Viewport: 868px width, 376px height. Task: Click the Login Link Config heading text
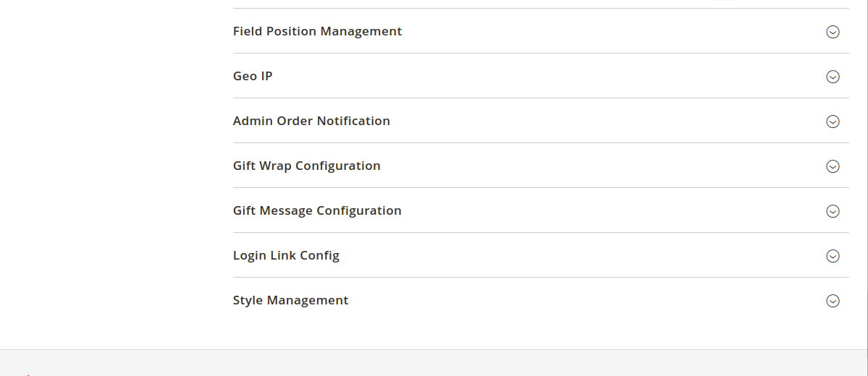[286, 256]
